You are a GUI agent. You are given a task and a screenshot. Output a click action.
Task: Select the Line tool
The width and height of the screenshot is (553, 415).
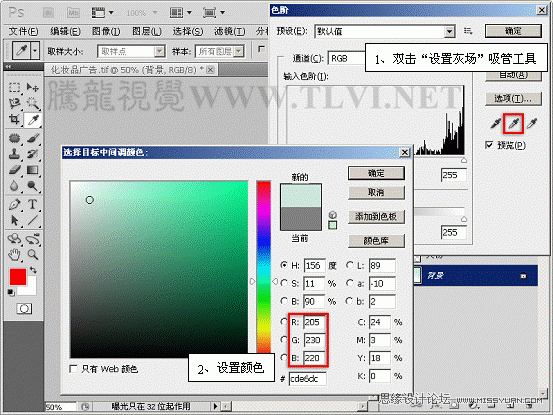pyautogui.click(x=33, y=221)
